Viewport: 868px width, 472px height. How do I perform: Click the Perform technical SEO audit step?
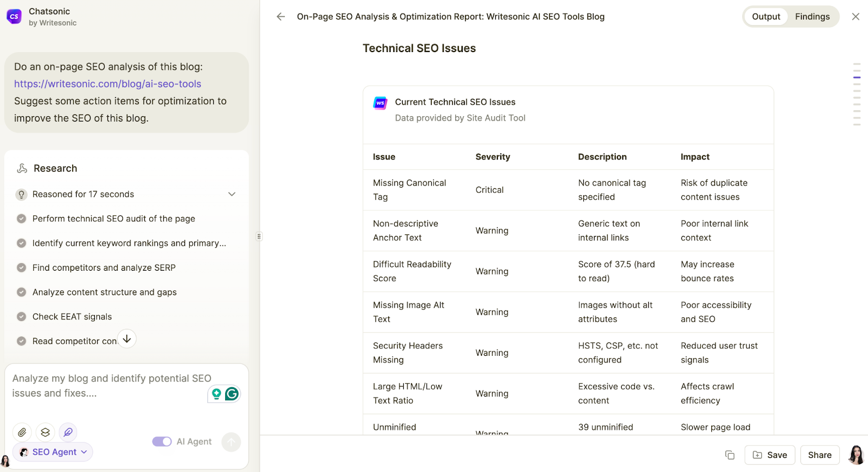pyautogui.click(x=114, y=219)
